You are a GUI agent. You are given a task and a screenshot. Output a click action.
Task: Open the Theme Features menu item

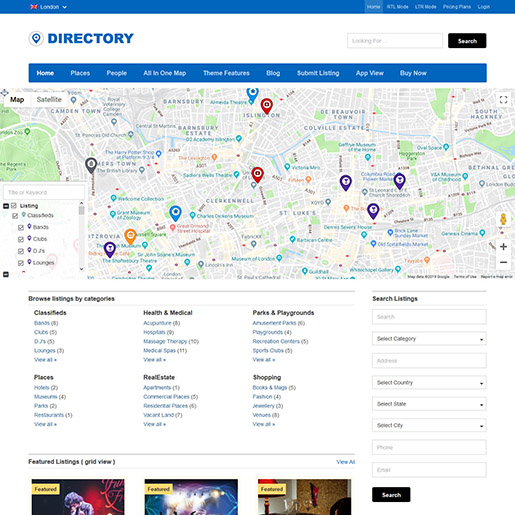[x=226, y=73]
